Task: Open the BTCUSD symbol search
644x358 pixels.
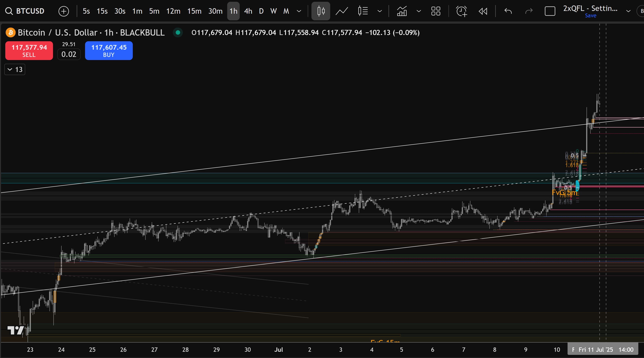Action: coord(25,11)
